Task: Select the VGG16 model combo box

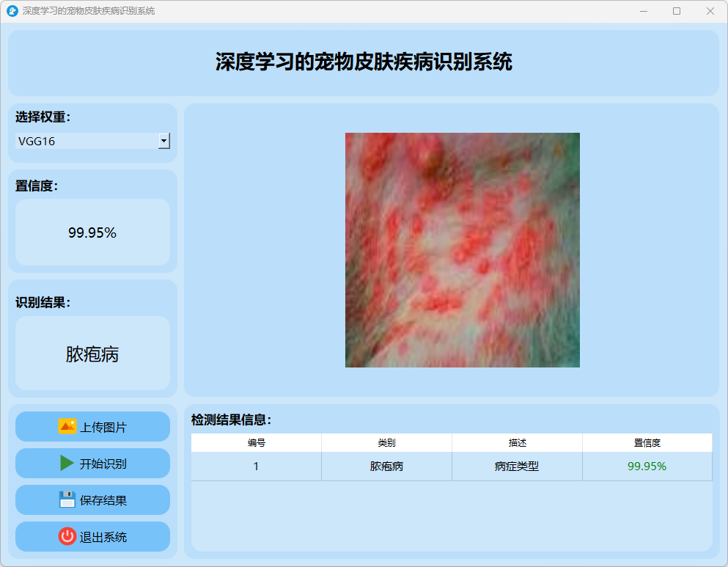Action: (x=92, y=141)
